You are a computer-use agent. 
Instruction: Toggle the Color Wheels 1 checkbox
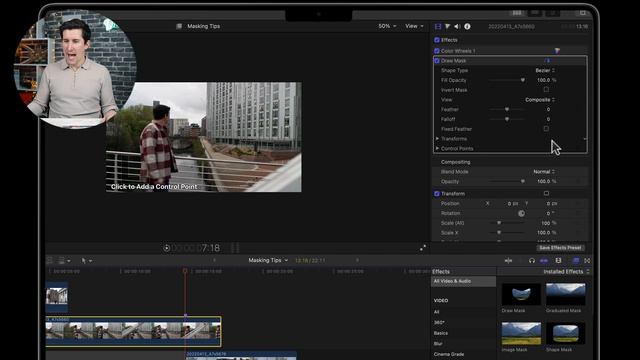(x=437, y=51)
